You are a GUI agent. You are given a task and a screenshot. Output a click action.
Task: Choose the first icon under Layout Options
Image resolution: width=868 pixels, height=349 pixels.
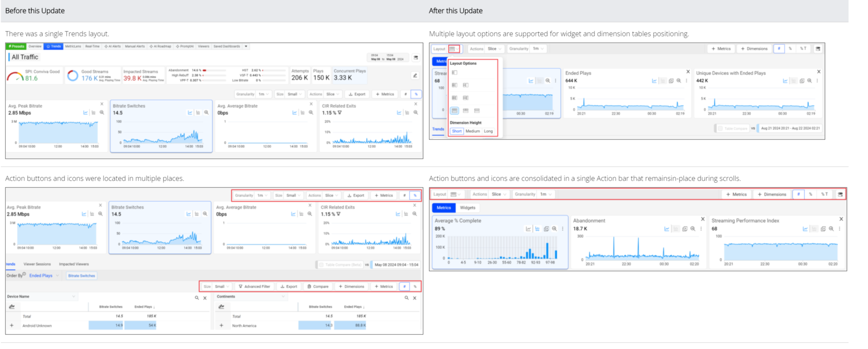pos(454,73)
